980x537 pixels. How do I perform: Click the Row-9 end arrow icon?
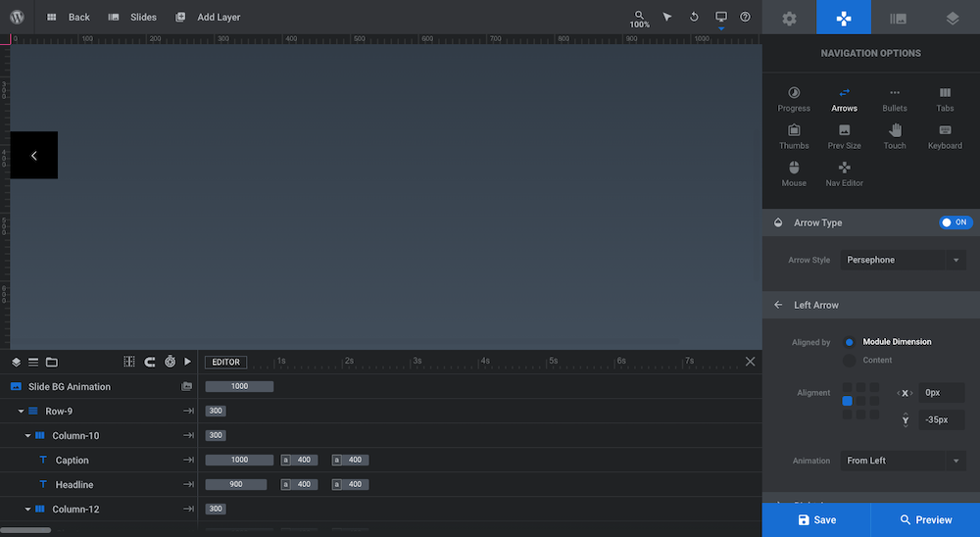pyautogui.click(x=188, y=412)
